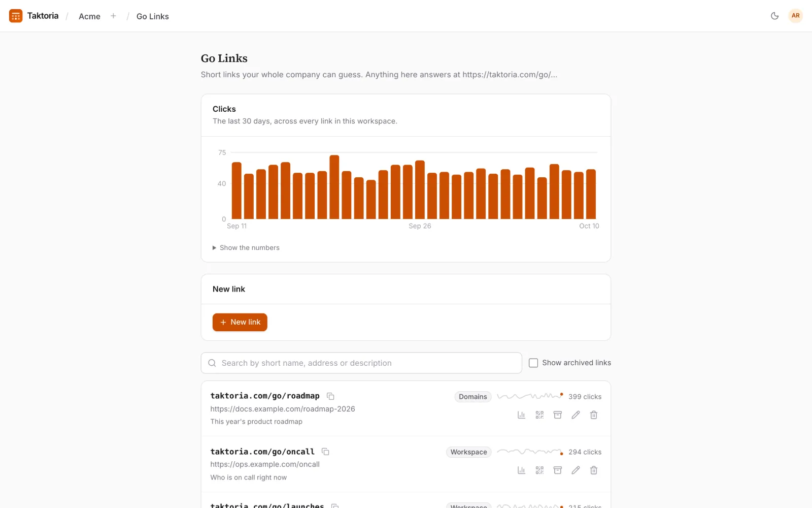Screen dimensions: 812x508
Task: Show QR code for roadmap link
Action: [x=539, y=415]
